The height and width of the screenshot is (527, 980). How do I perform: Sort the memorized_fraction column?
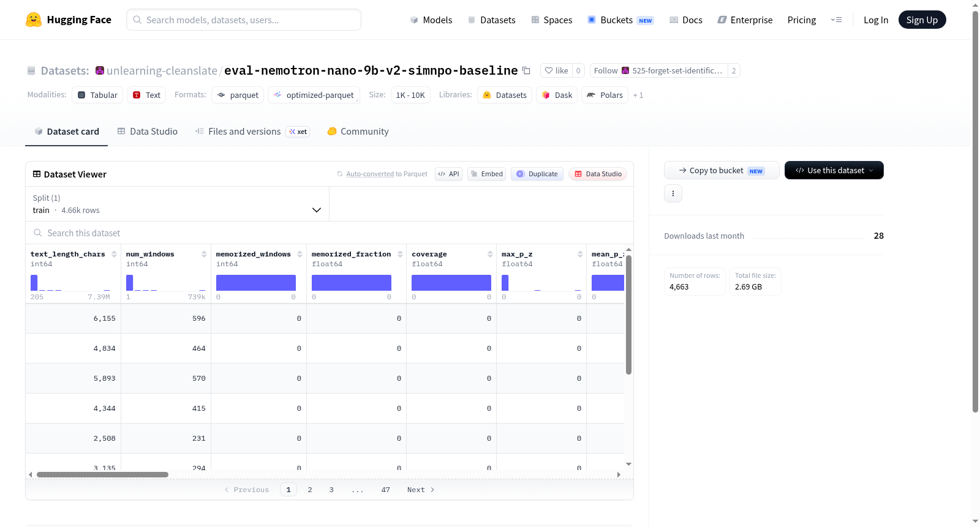click(x=400, y=254)
